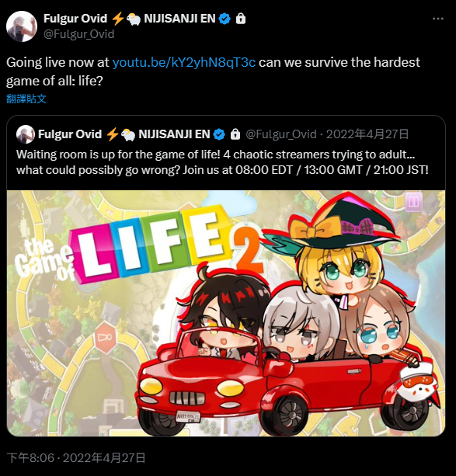Click Fulgur Ovid's profile avatar at top
This screenshot has width=456, height=476.
pyautogui.click(x=22, y=26)
